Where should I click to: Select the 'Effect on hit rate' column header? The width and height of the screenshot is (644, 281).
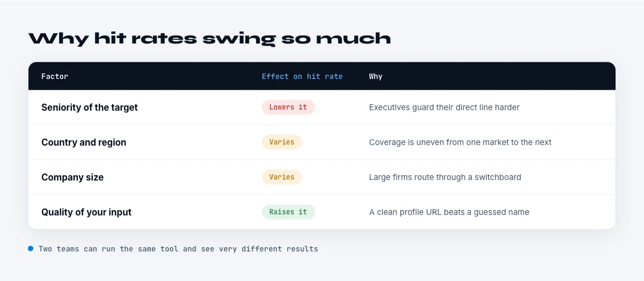coord(302,76)
